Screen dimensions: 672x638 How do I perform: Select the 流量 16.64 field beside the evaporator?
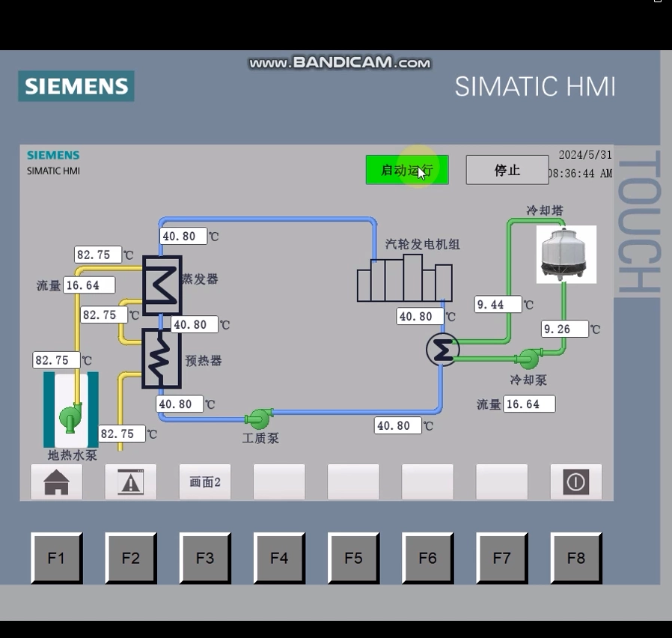pos(89,285)
